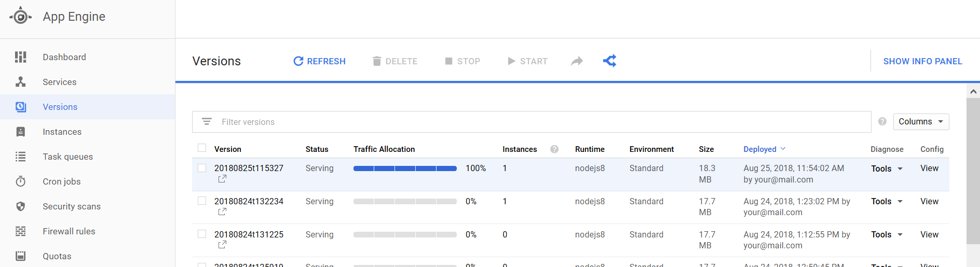Click the Version column header
Screen dimensions: 980x267
coord(228,149)
